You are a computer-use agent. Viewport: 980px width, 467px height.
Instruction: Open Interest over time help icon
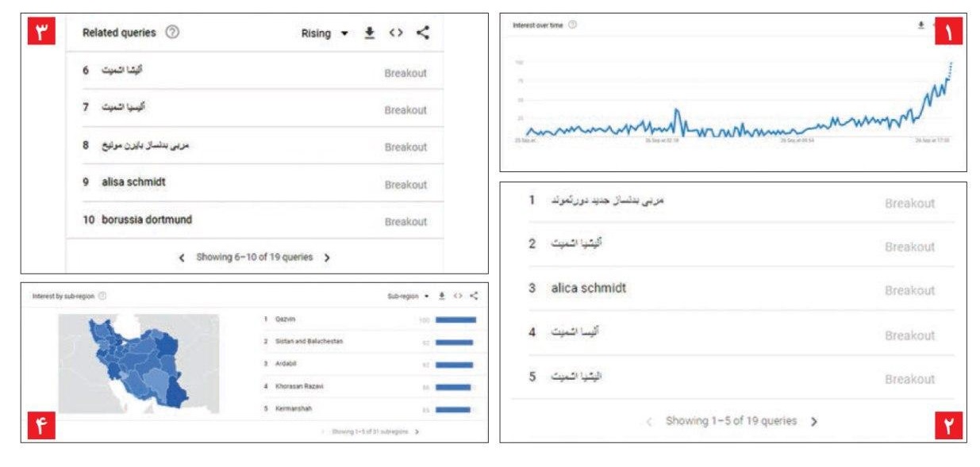pyautogui.click(x=572, y=25)
